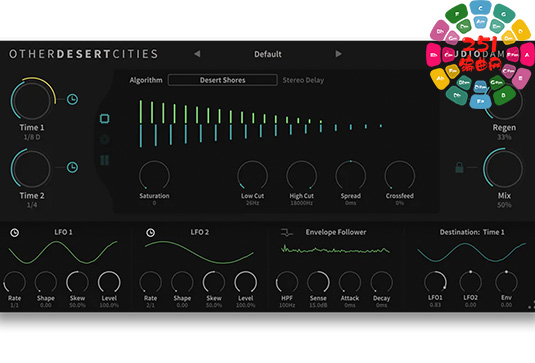Click the Stereo Delay label
This screenshot has width=535, height=363.
(x=303, y=80)
